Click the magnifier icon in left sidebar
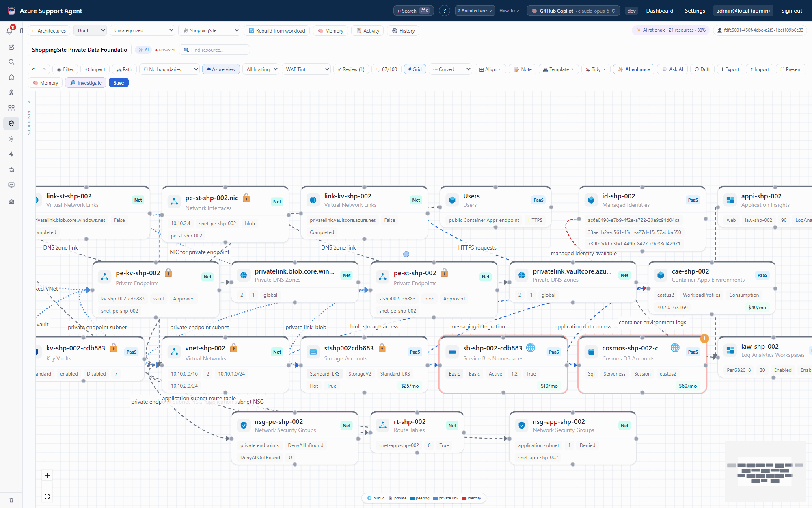 (11, 62)
